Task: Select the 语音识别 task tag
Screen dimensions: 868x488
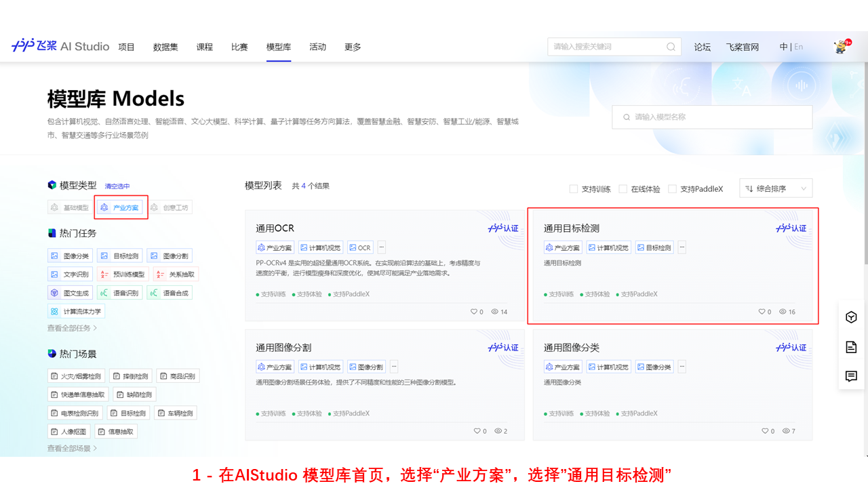Action: 119,293
